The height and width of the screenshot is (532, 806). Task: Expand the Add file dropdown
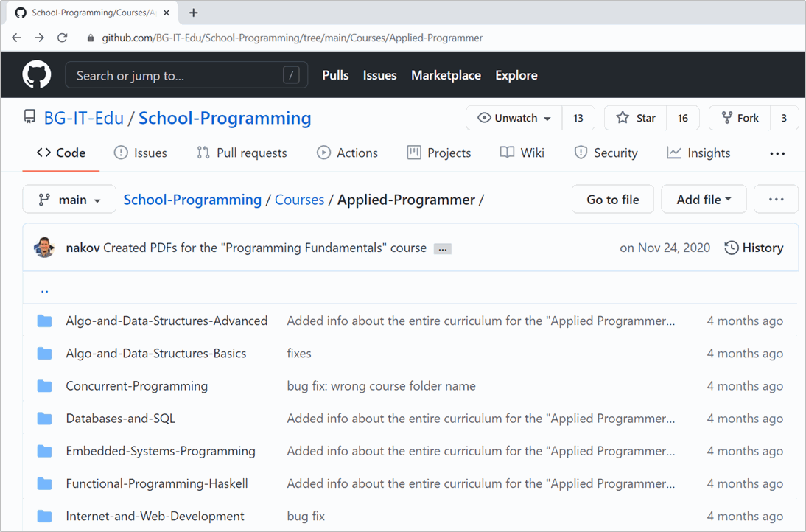pos(704,200)
